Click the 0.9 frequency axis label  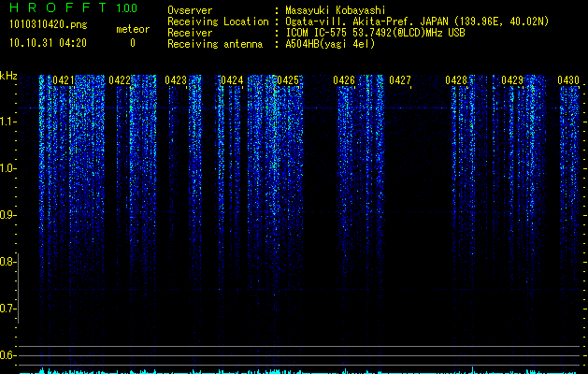(x=7, y=215)
